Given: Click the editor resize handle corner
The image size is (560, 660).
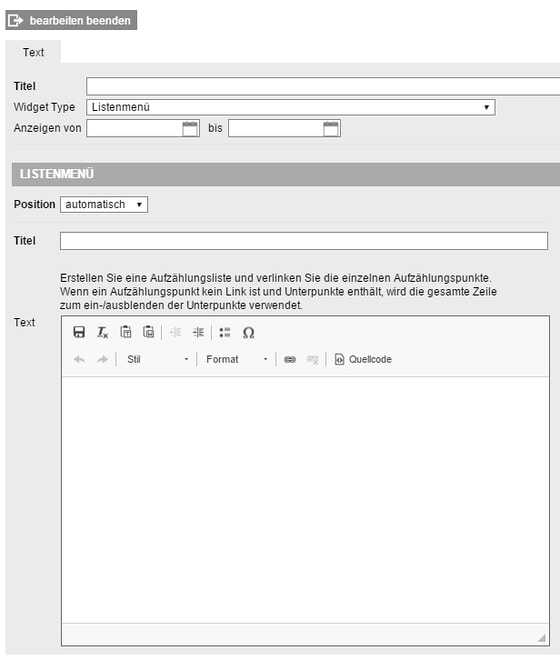Looking at the screenshot, I should (542, 638).
